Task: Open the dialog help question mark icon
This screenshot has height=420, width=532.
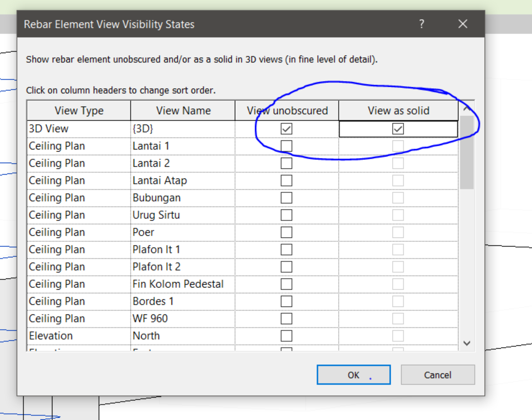Action: point(421,24)
